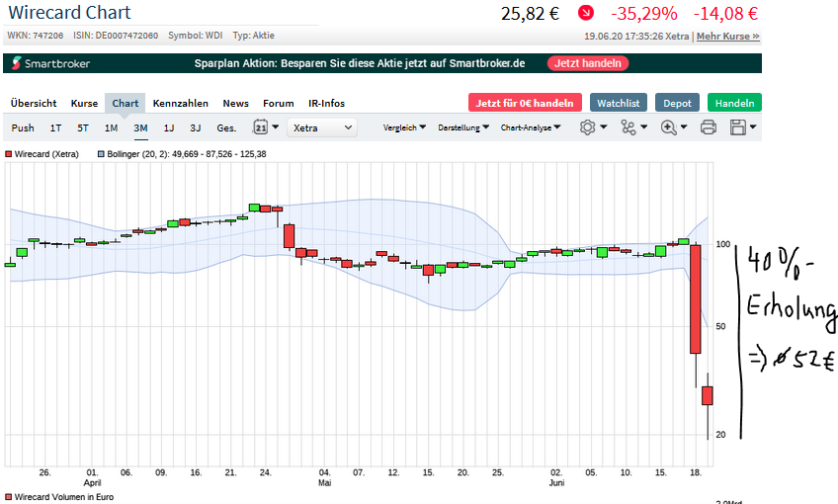Screen dimensions: 838x504
Task: Click the Smartbroker logo
Action: [x=50, y=63]
